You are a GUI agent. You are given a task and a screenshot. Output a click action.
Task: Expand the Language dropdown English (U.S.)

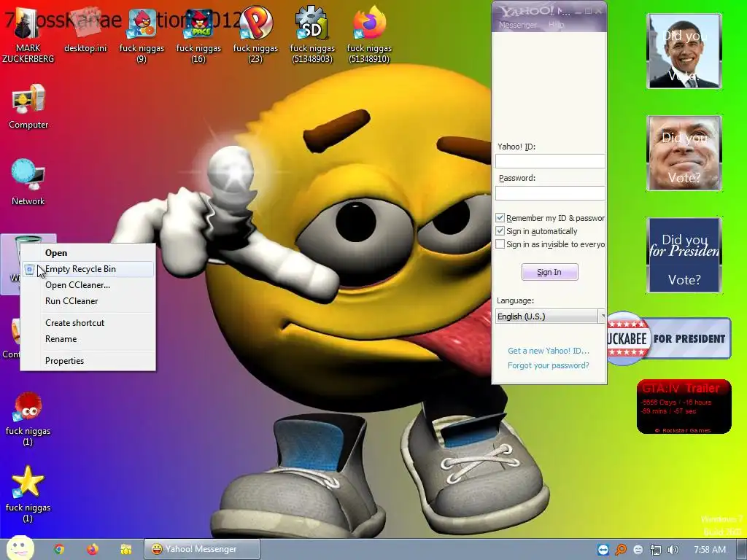(x=550, y=316)
